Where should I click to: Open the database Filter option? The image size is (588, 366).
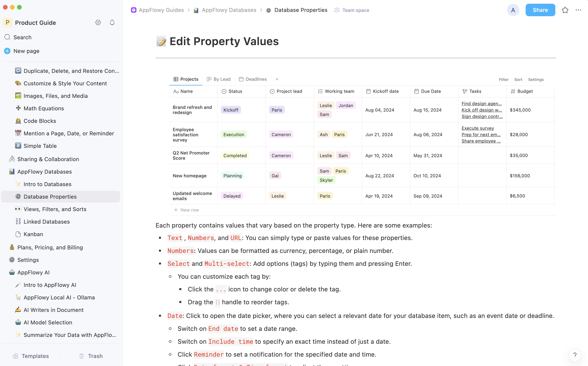pyautogui.click(x=503, y=79)
